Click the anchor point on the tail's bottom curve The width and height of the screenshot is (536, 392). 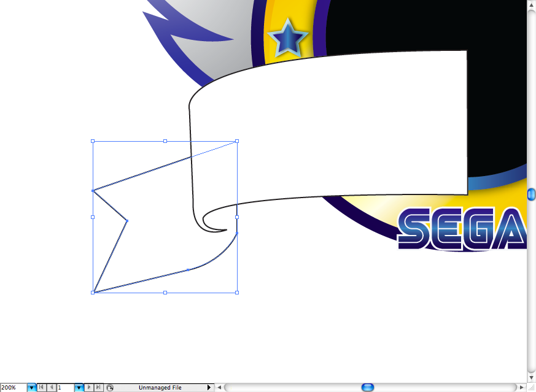188,270
